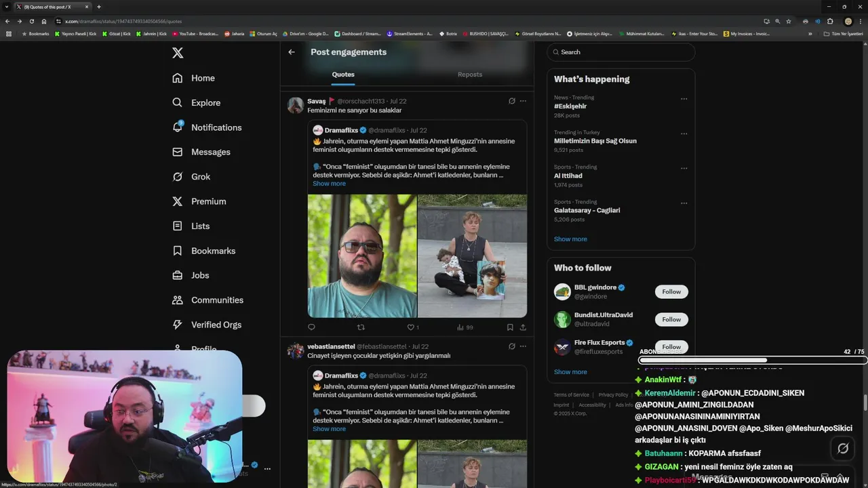Open a new browser tab

coord(99,7)
